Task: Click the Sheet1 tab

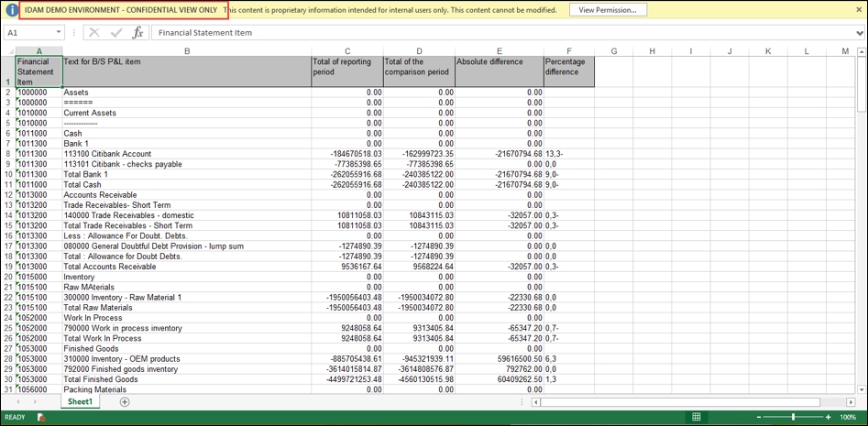Action: (81, 401)
